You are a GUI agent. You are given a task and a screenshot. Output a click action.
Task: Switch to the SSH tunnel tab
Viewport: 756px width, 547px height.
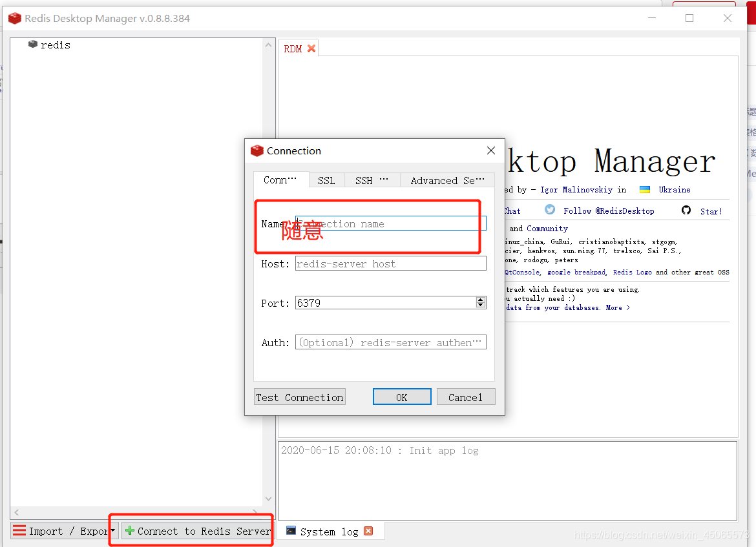click(x=372, y=180)
